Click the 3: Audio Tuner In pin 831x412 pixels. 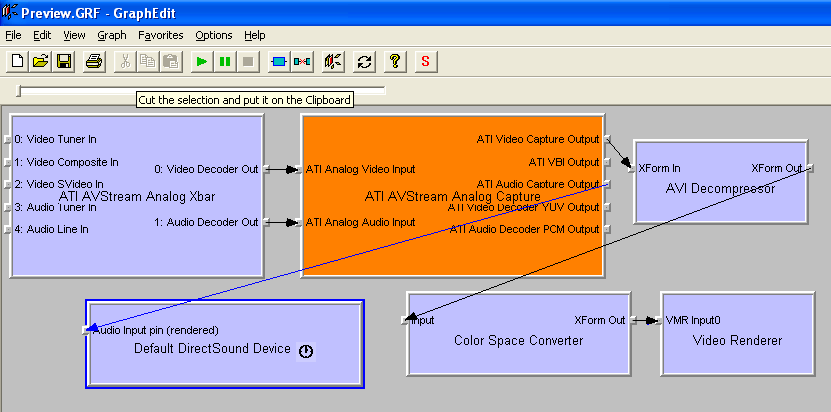click(x=7, y=207)
